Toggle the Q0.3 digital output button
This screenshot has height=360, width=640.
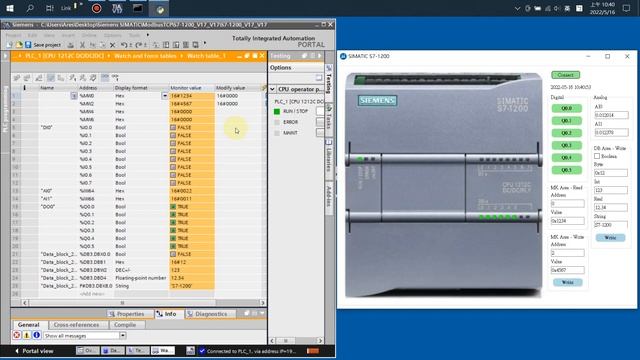tap(566, 145)
